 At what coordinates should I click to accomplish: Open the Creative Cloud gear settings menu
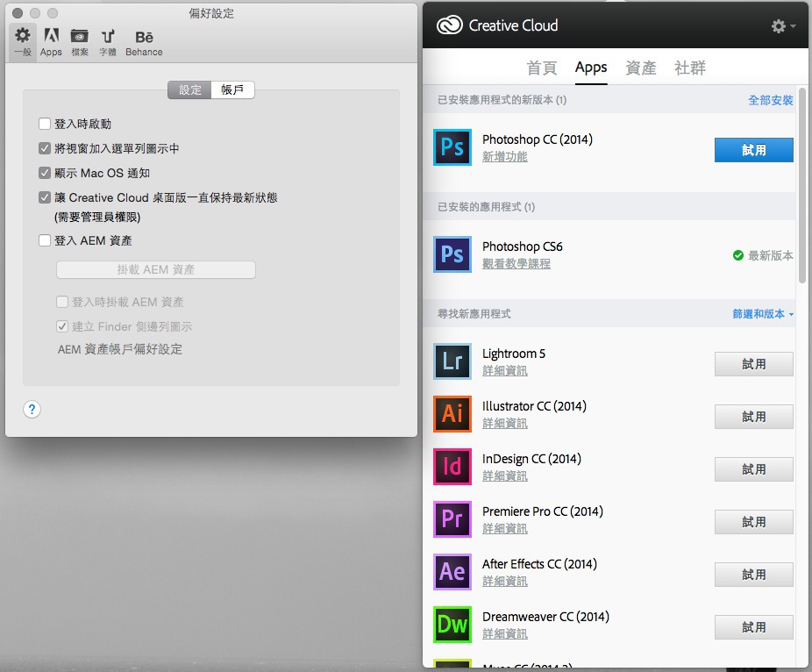783,26
